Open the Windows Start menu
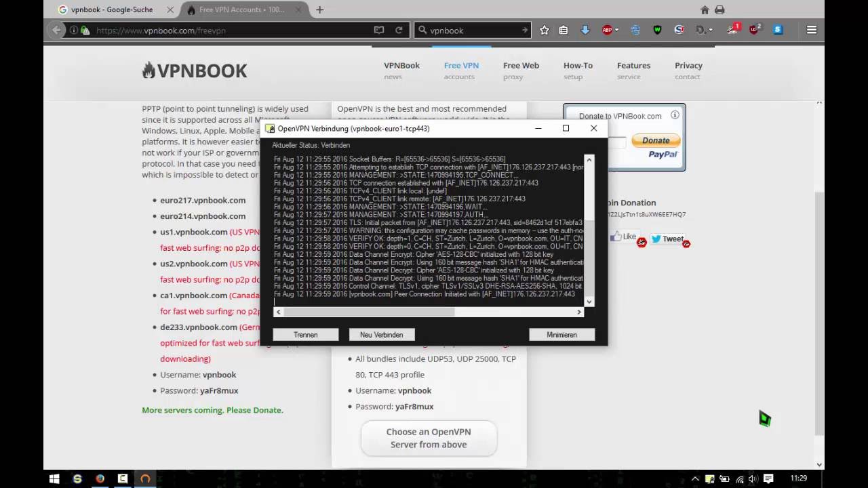Viewport: 868px width, 488px height. (x=55, y=479)
